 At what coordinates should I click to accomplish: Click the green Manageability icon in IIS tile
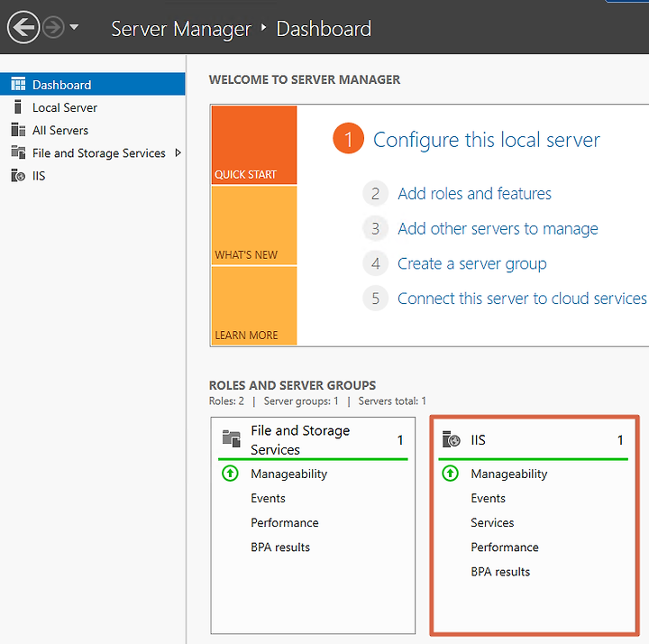(451, 474)
